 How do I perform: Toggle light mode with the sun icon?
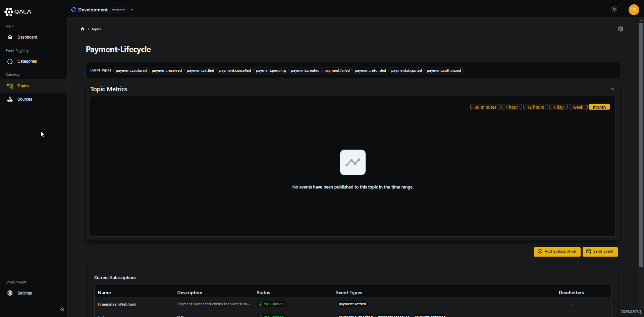(614, 9)
